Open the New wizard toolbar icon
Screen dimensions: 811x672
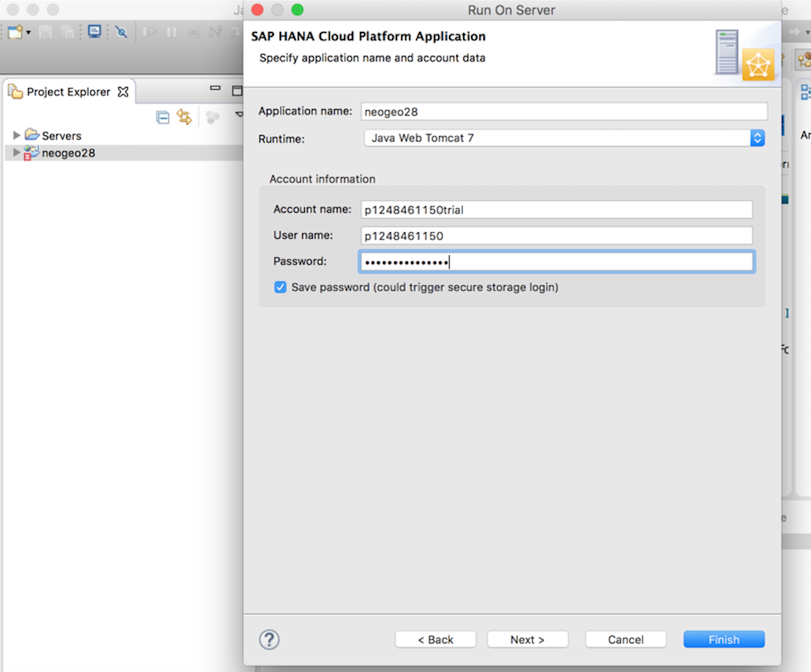(x=15, y=32)
